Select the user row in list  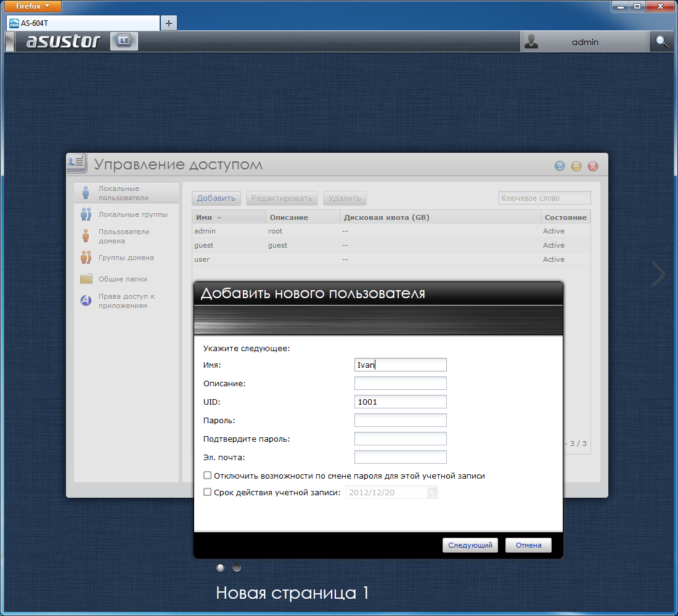pos(391,259)
